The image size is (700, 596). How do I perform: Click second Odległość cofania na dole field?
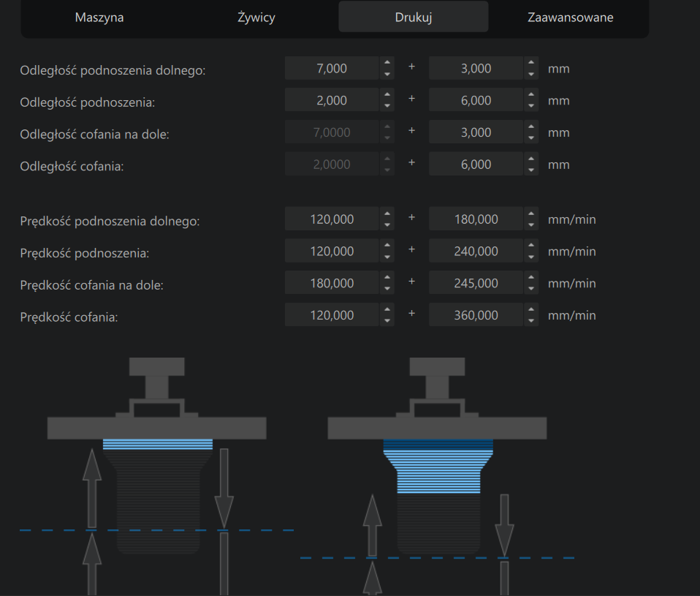point(476,132)
